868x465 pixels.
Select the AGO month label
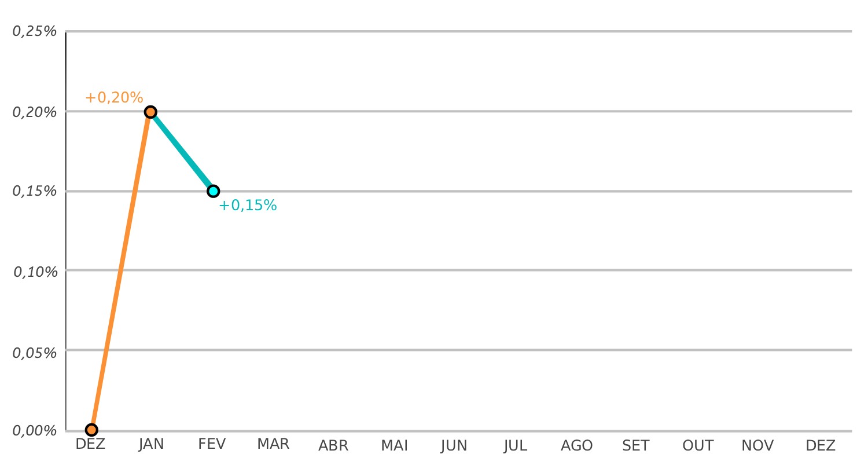(576, 445)
